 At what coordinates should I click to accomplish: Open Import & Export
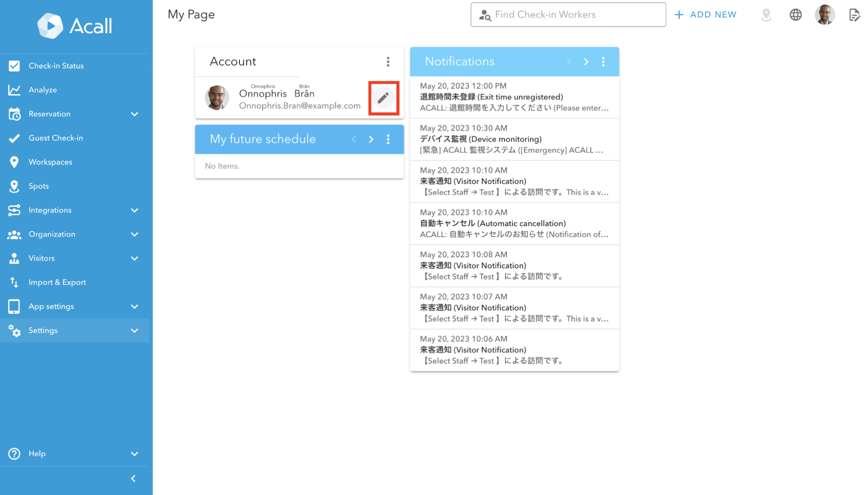tap(57, 282)
